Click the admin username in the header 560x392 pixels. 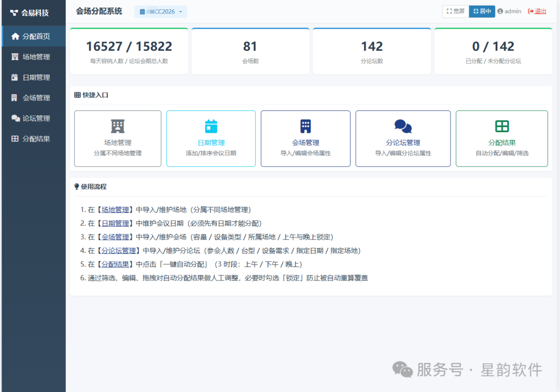(512, 11)
